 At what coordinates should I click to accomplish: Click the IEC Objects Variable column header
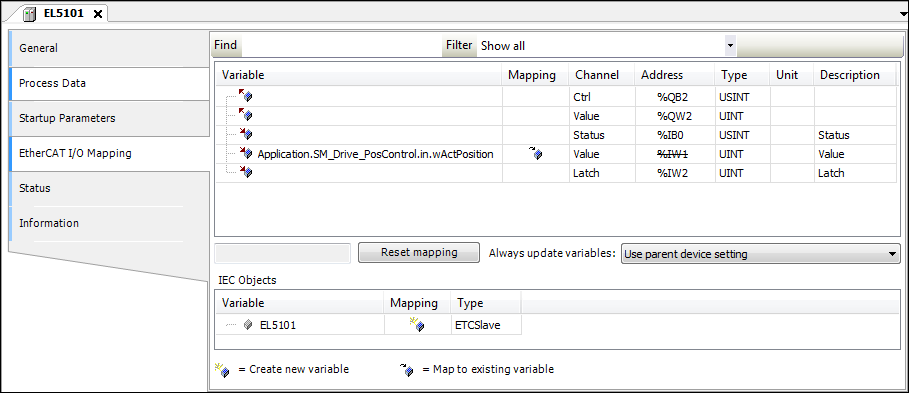click(x=299, y=303)
